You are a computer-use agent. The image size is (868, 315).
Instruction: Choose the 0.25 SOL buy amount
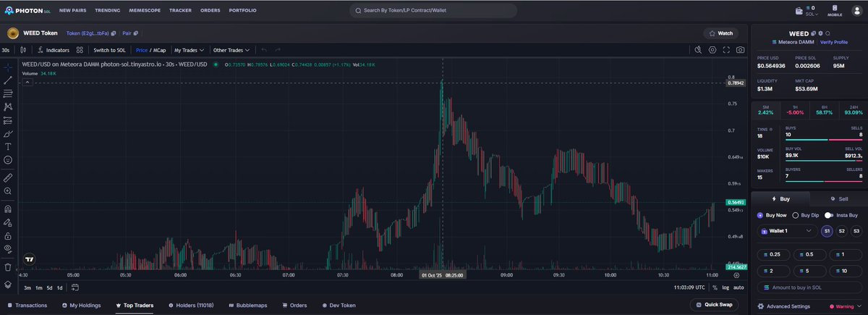click(774, 254)
